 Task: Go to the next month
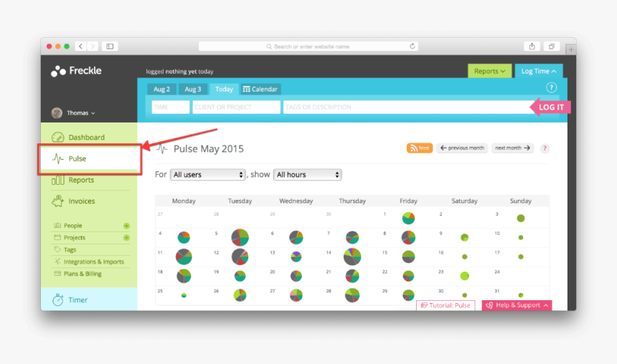click(x=512, y=148)
